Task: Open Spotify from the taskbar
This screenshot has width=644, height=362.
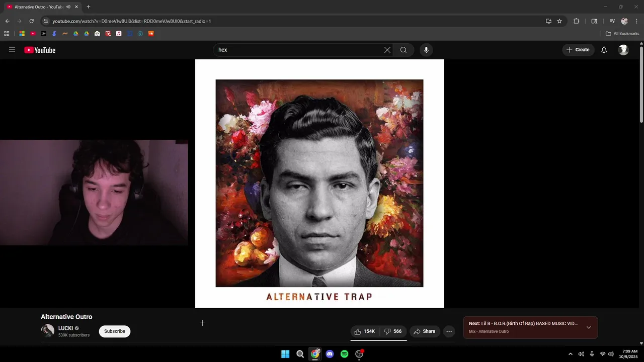Action: pyautogui.click(x=344, y=354)
